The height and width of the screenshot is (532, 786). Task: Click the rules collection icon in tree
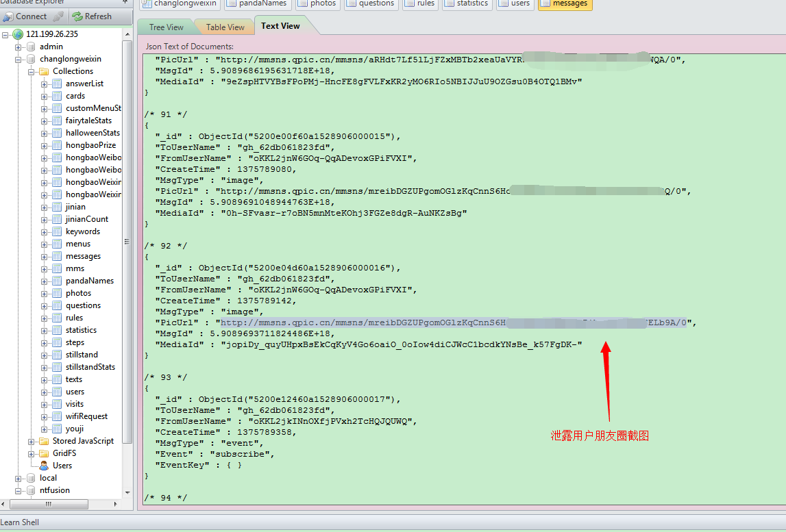pos(57,318)
